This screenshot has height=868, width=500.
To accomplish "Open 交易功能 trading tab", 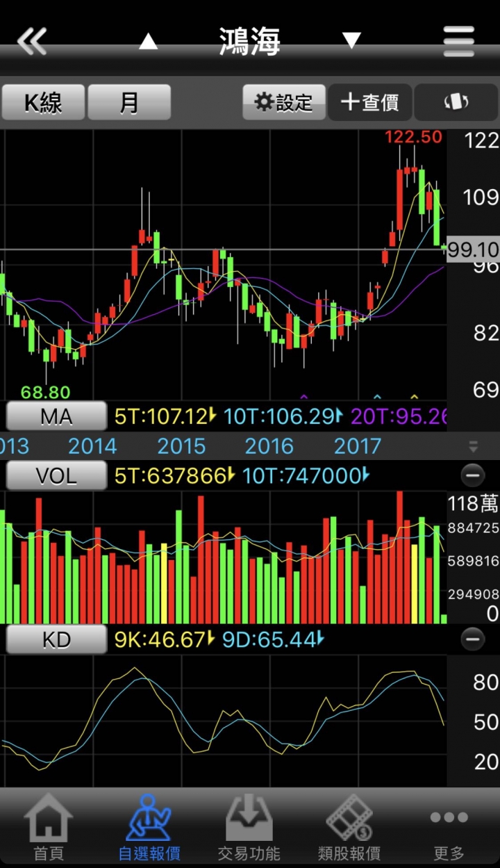I will tap(249, 828).
